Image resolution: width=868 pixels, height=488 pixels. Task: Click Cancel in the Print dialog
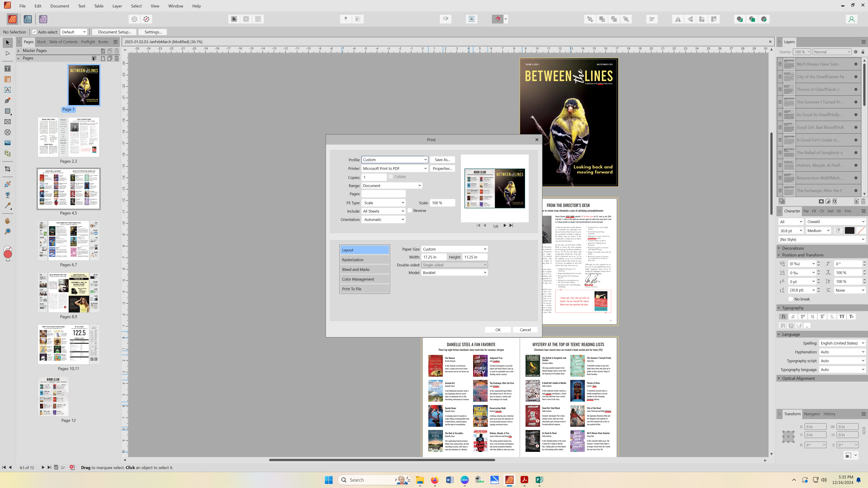click(x=525, y=330)
